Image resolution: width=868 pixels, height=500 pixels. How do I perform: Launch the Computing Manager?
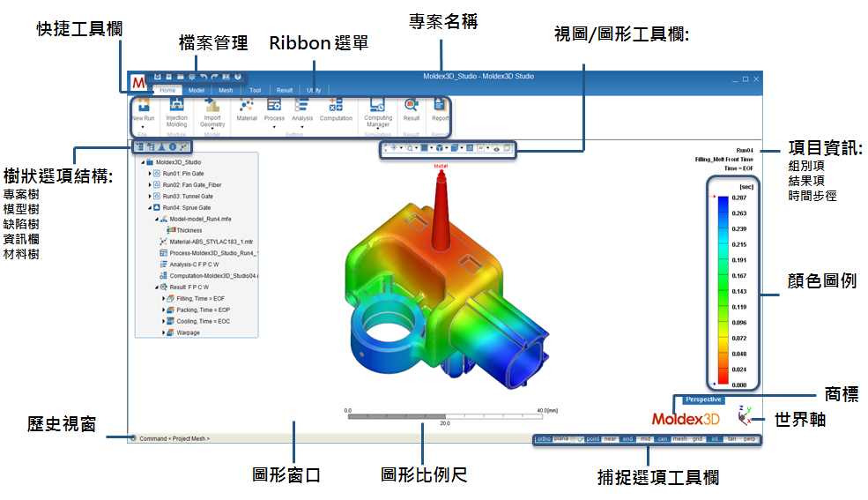click(377, 104)
